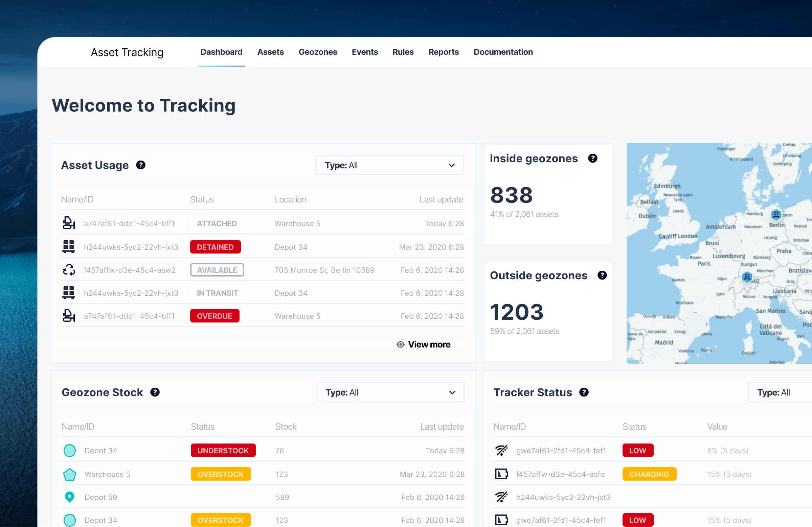Viewport: 812px width, 527px height.
Task: Click the DETAINED status badge for Depot 34
Action: pos(215,246)
